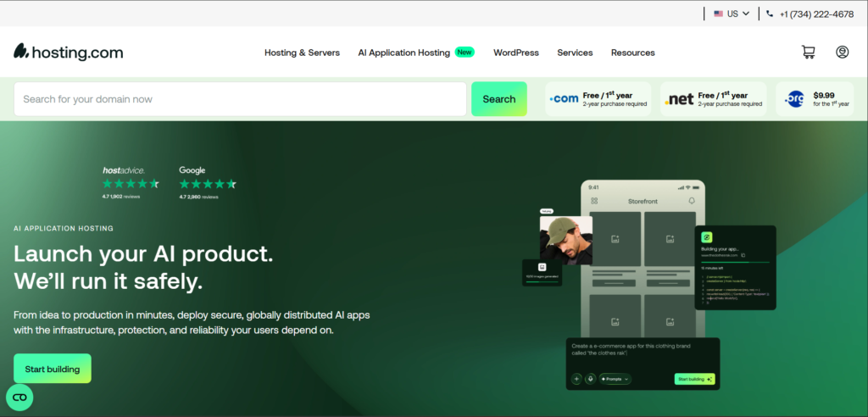Open the WordPress menu item
This screenshot has height=417, width=868.
pos(516,53)
